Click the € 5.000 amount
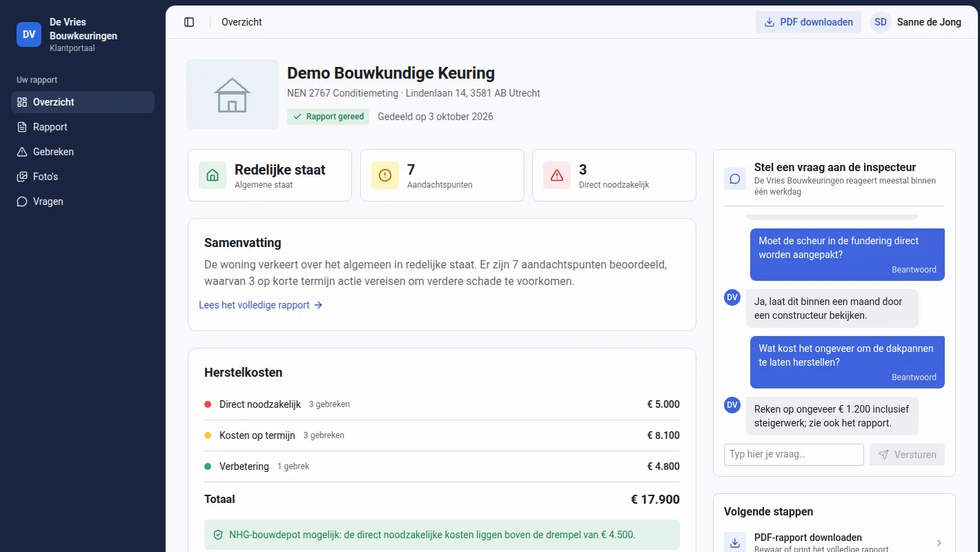This screenshot has width=980, height=552. coord(663,404)
